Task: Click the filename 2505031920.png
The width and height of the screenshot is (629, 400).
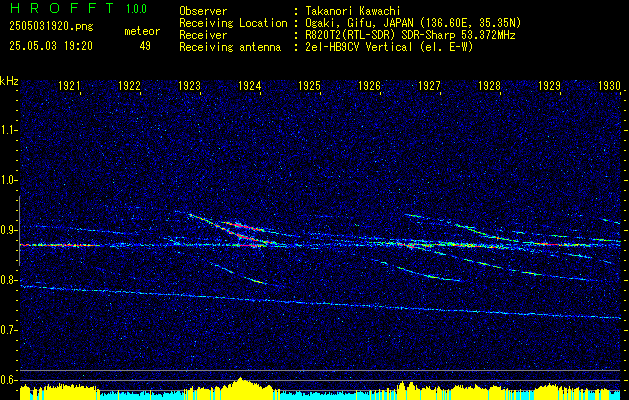Action: 51,27
